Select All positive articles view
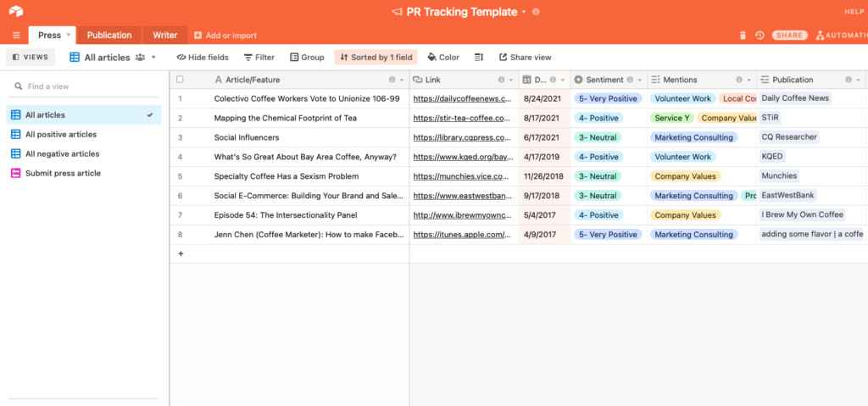Screen dimensions: 868x406 [84, 134]
